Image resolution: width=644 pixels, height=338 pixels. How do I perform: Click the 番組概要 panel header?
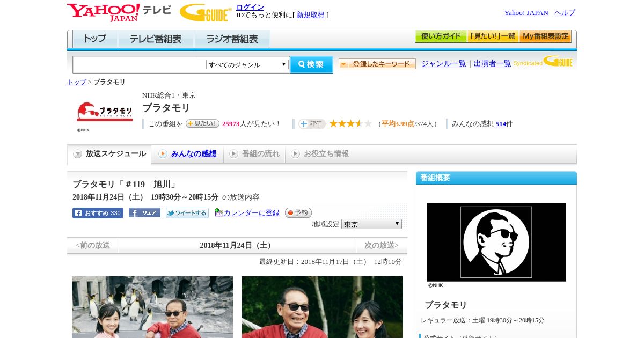496,178
